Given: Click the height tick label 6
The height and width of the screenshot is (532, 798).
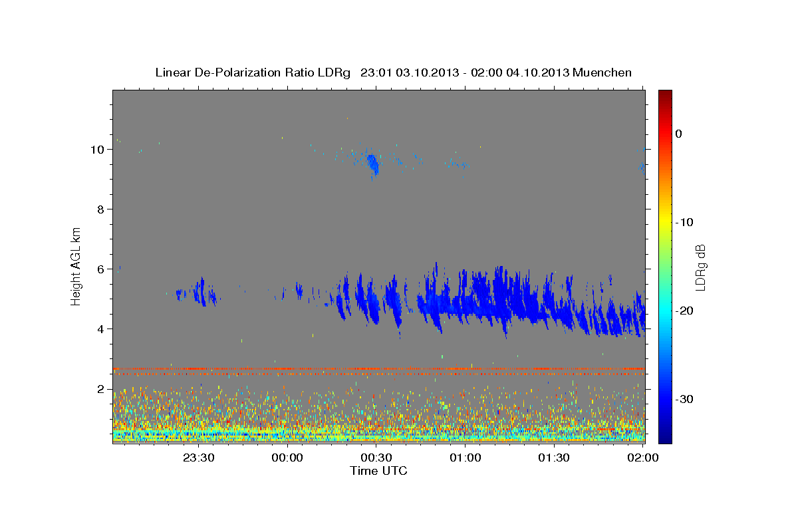Looking at the screenshot, I should [x=101, y=269].
